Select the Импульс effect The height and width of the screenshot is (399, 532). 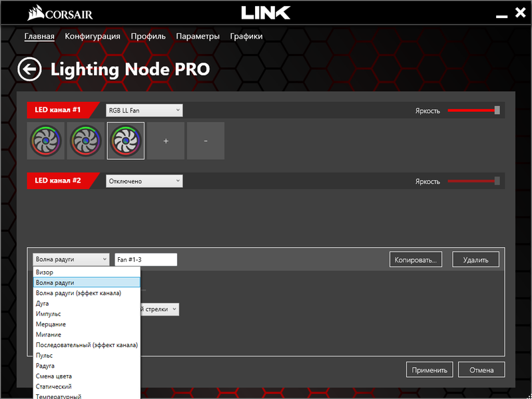87,314
